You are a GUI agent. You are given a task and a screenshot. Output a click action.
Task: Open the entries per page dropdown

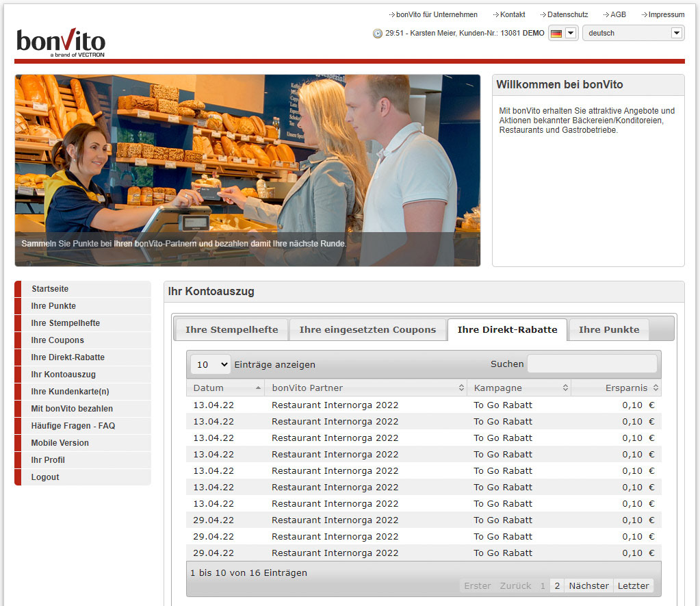click(x=211, y=365)
